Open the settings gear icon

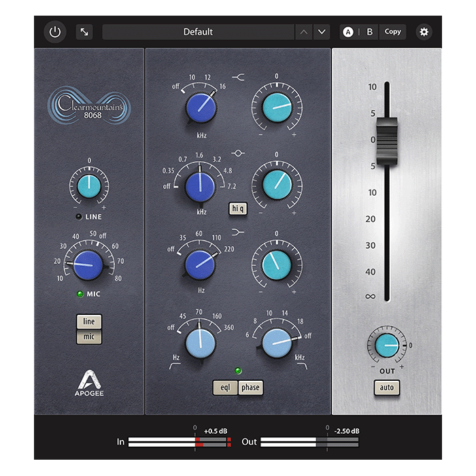(424, 32)
